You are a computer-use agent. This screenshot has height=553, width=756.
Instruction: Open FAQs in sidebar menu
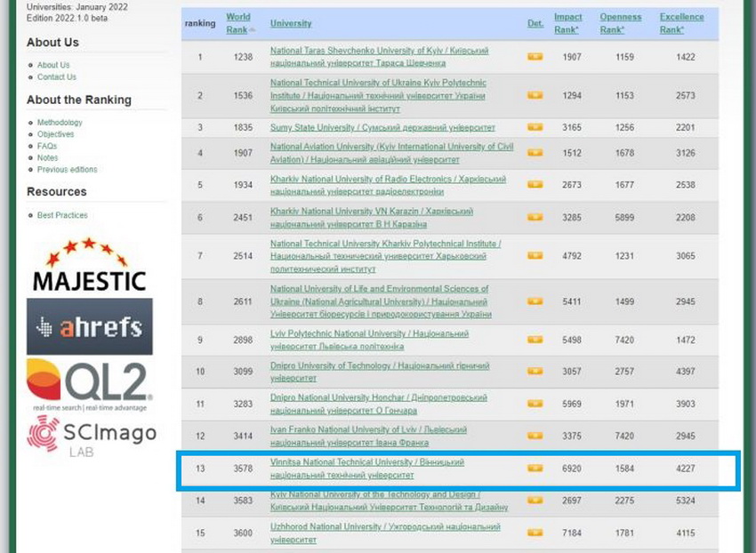[x=47, y=146]
